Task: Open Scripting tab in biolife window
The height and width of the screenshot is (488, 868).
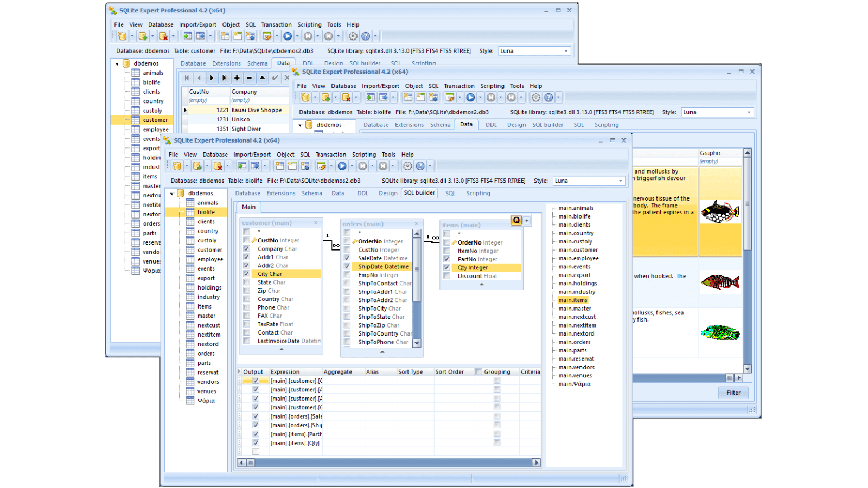Action: pos(606,125)
